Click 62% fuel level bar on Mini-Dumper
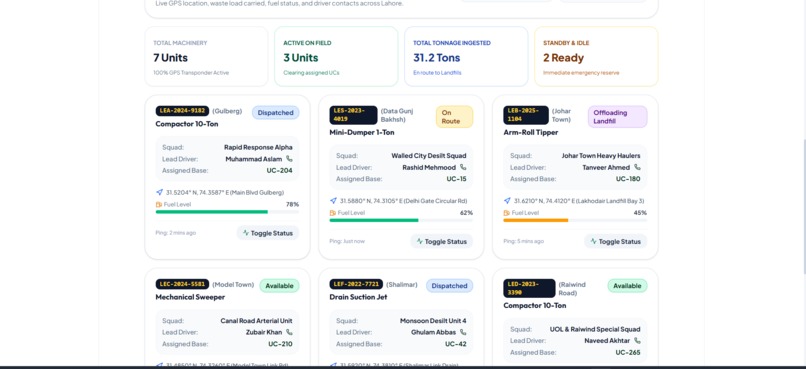The width and height of the screenshot is (806, 369). (x=401, y=220)
